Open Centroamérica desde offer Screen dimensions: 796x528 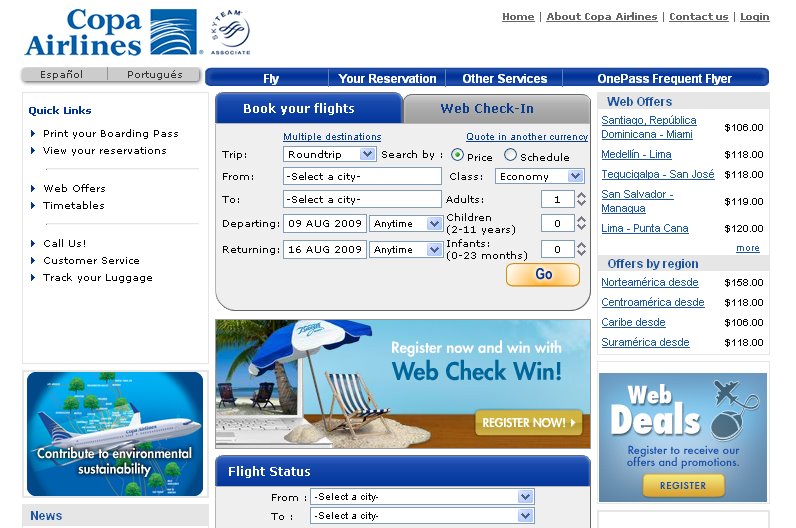[x=653, y=302]
